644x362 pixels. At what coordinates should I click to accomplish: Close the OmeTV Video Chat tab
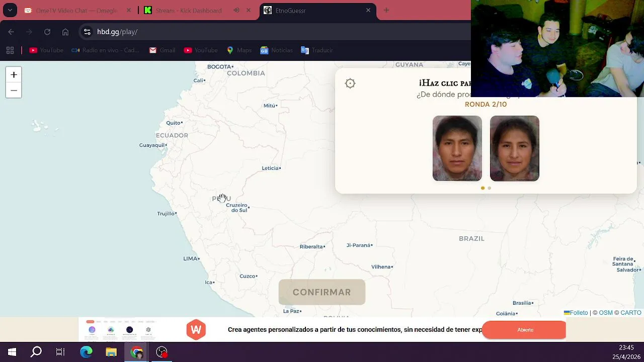coord(129,10)
